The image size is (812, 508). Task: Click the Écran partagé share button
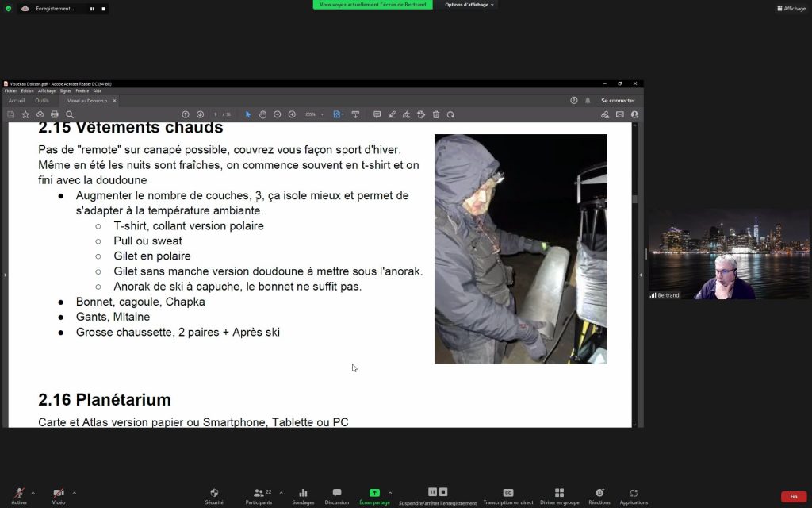coord(374,495)
